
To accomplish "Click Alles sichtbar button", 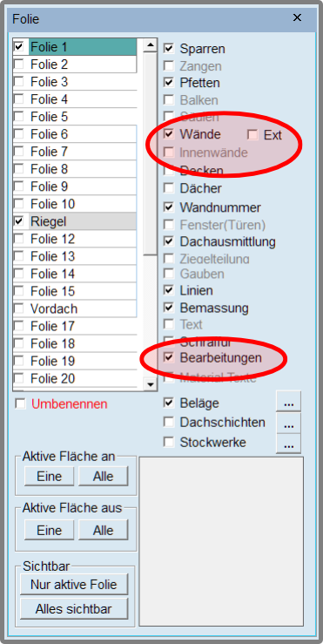I will 74,608.
